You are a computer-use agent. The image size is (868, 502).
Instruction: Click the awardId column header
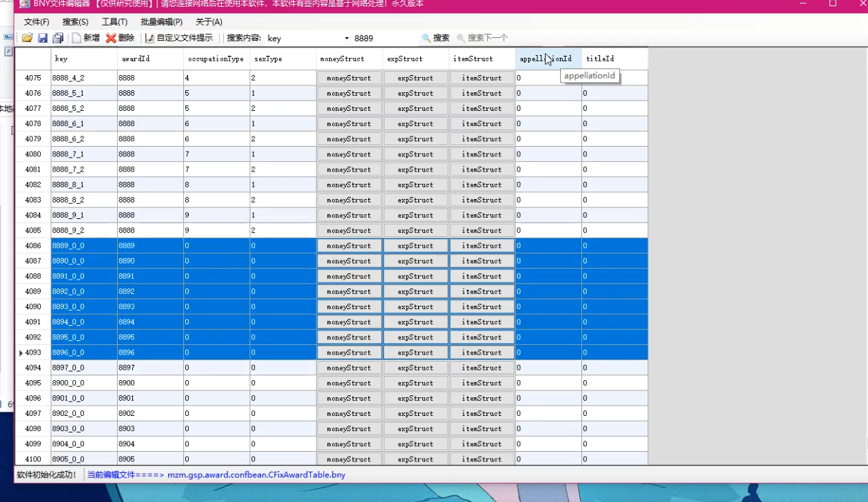[150, 59]
